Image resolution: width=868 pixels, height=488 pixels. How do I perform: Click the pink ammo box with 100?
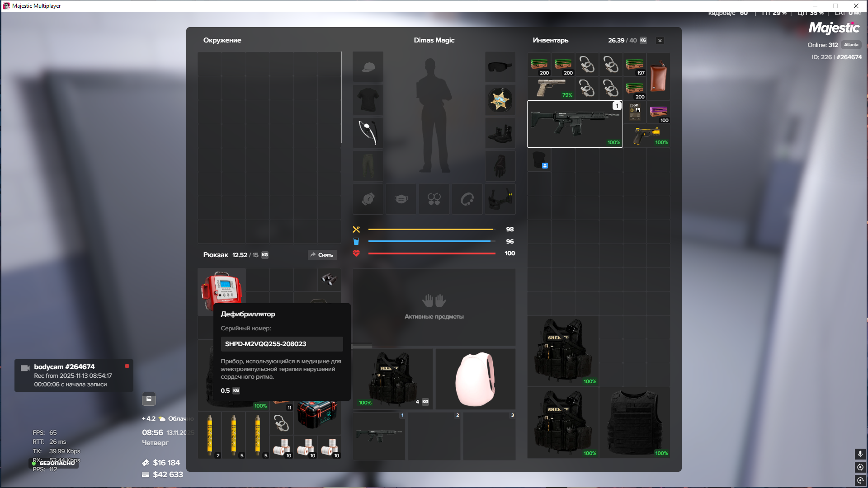pos(658,112)
